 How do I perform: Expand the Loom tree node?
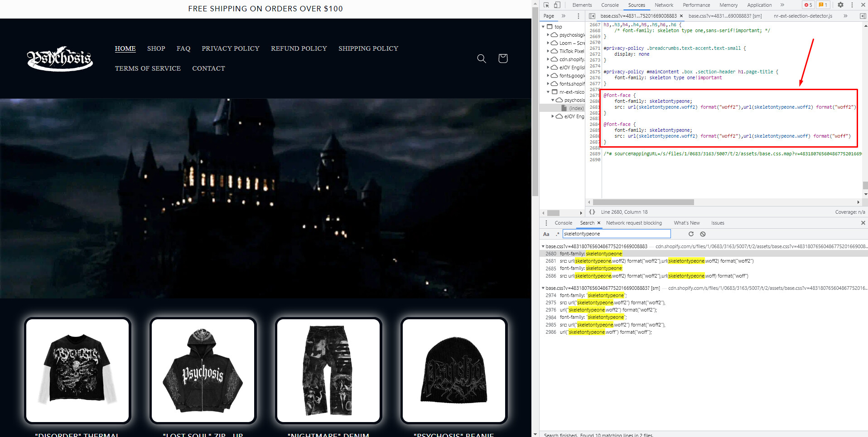click(x=548, y=43)
